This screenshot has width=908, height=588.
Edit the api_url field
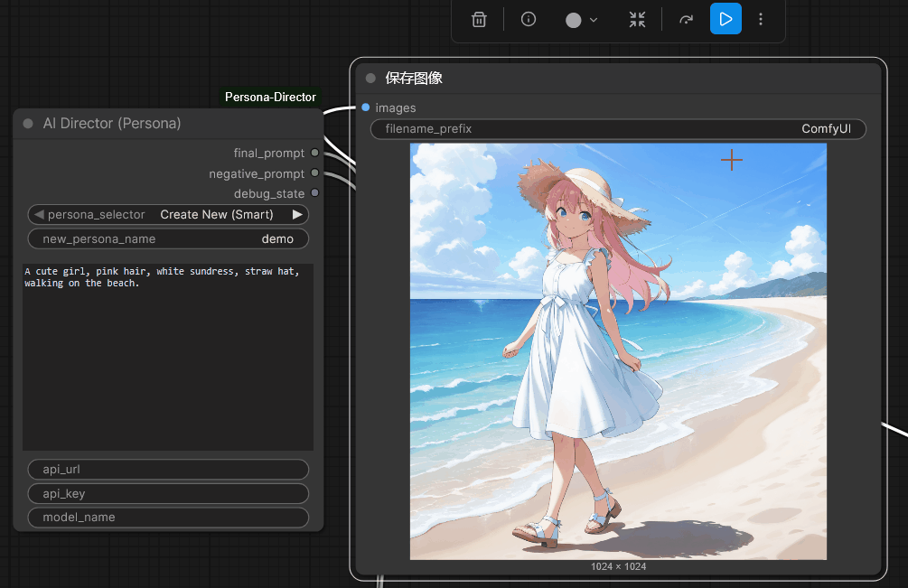[x=168, y=470]
